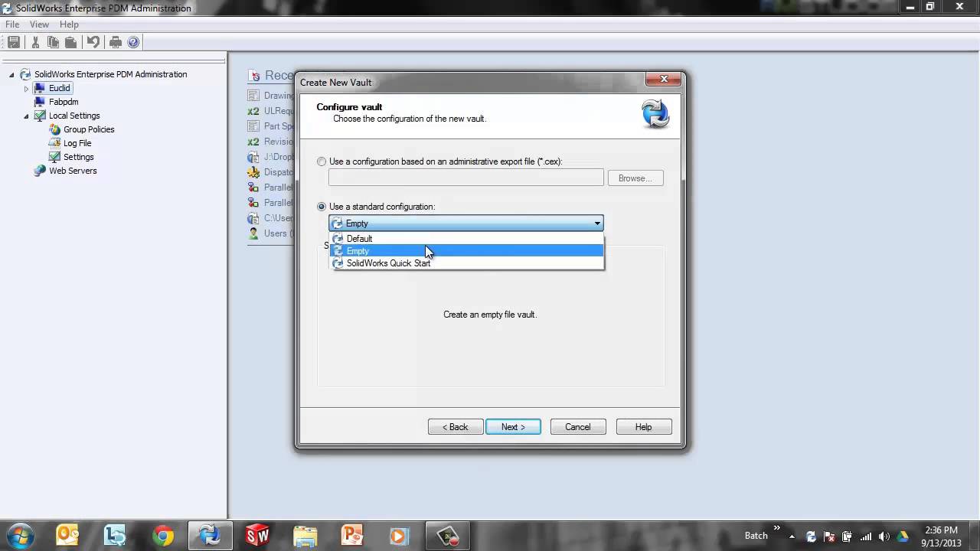Screen dimensions: 980x551
Task: Open the Windows Start menu
Action: tap(19, 536)
